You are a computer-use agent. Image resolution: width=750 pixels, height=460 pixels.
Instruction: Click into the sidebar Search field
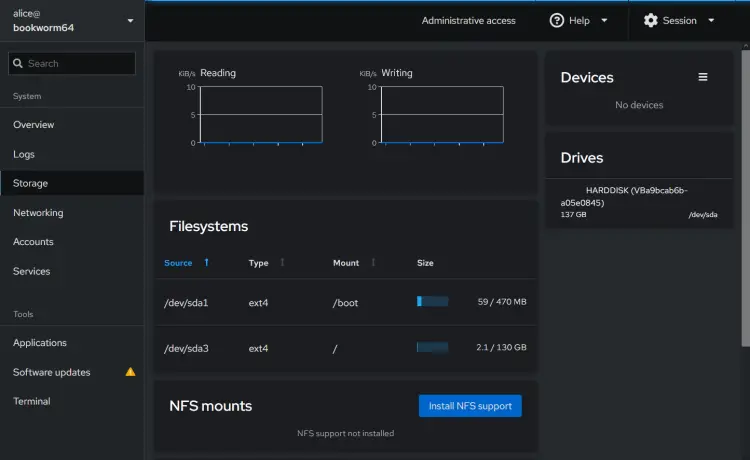point(72,64)
